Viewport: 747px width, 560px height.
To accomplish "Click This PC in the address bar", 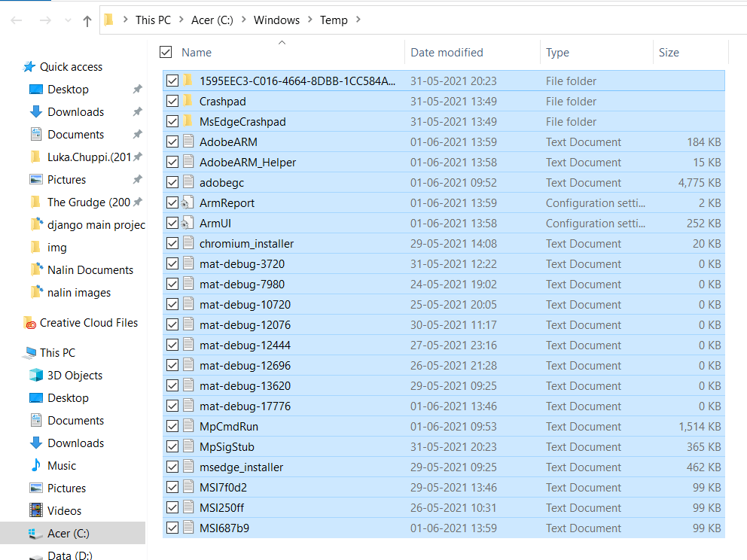I will point(153,20).
